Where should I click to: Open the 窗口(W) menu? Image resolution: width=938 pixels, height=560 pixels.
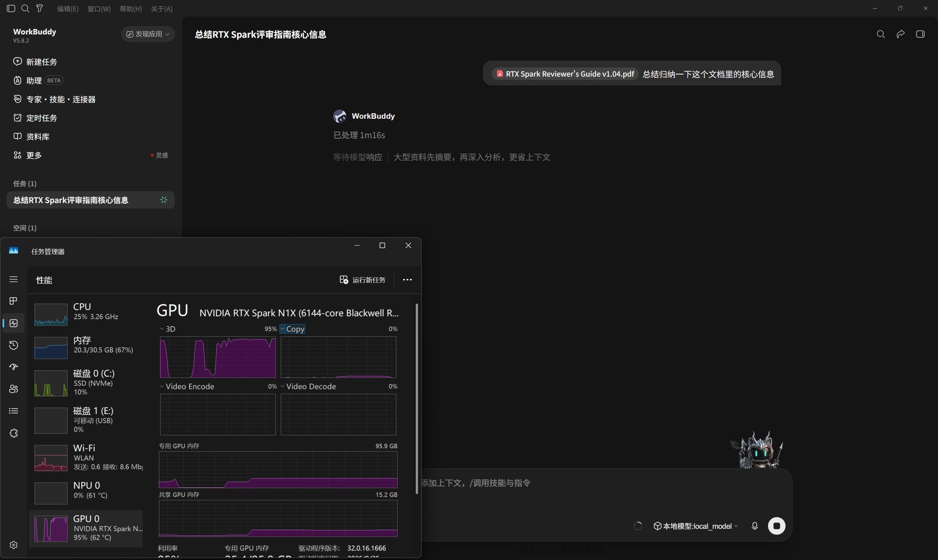(x=99, y=9)
